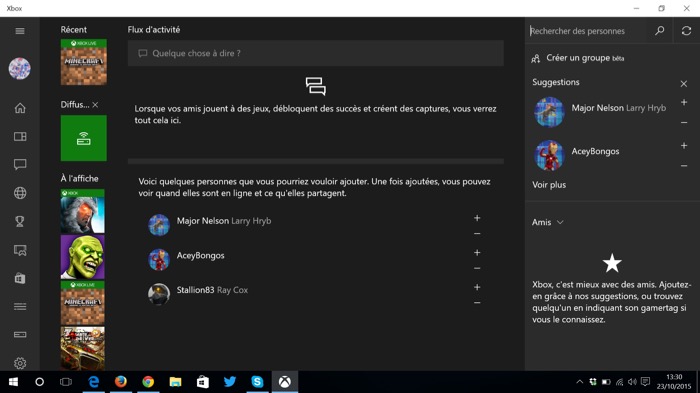The width and height of the screenshot is (700, 393).
Task: Open the Store bag icon in sidebar
Action: (x=20, y=278)
